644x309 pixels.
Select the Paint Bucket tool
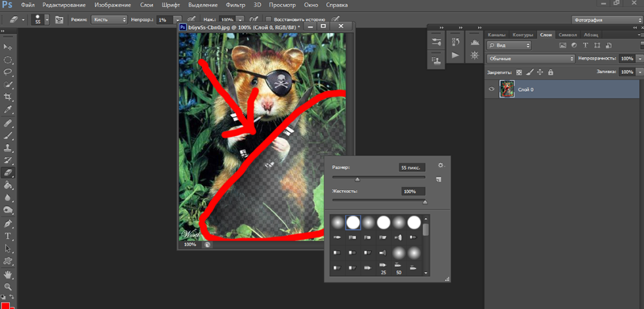pyautogui.click(x=8, y=185)
